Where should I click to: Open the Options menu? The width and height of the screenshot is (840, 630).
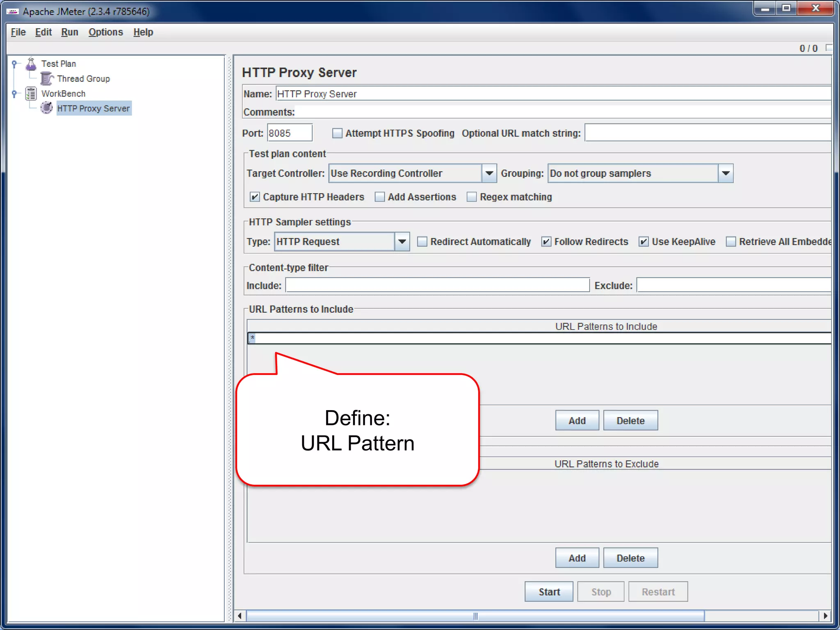[105, 32]
